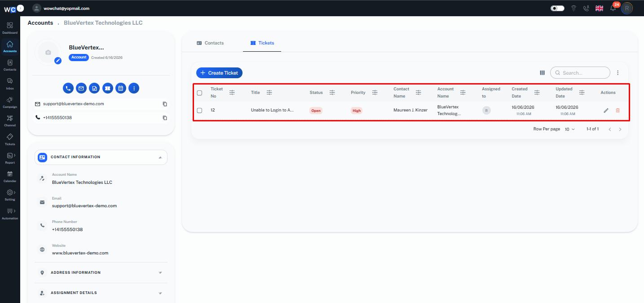644x303 pixels.
Task: Expand the sidebar with the logo arrow
Action: point(20,8)
